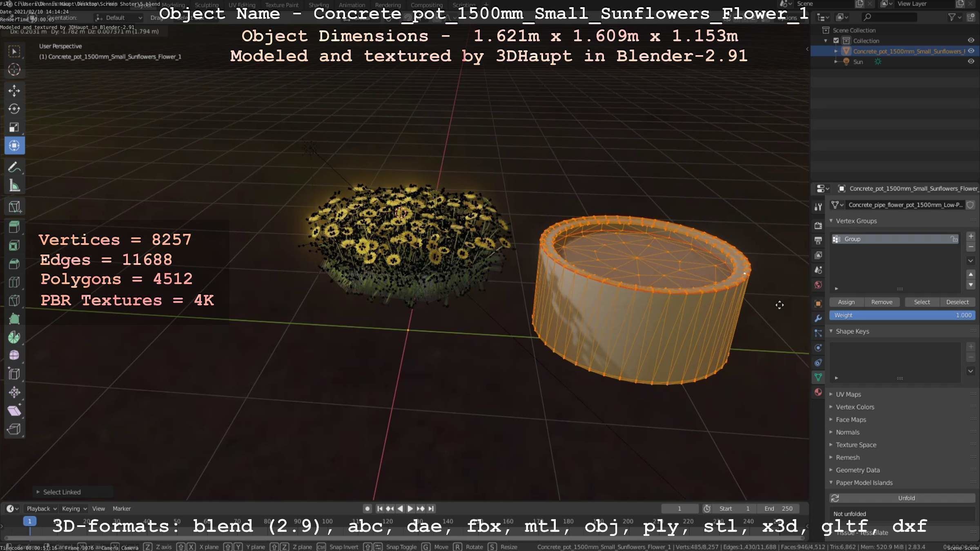Collapse the Collection tree in outliner

826,40
